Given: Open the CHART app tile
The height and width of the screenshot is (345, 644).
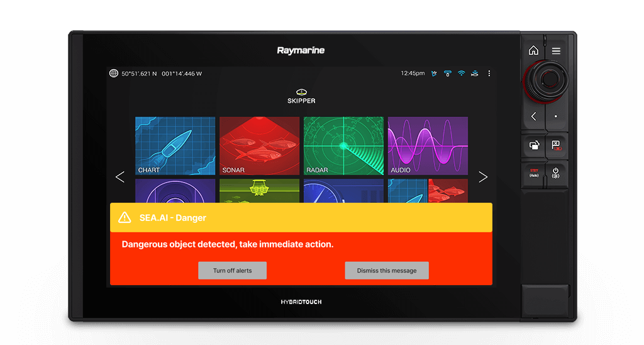Looking at the screenshot, I should click(x=175, y=146).
